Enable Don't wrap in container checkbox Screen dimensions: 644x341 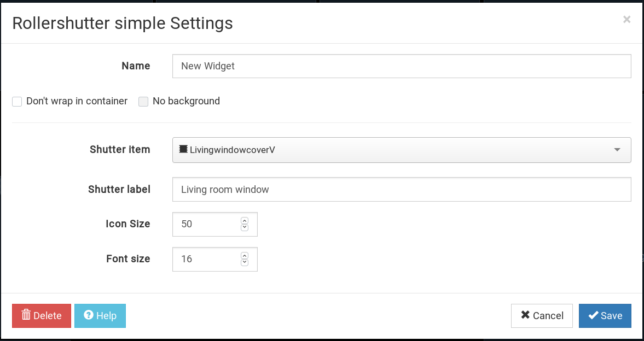point(17,101)
